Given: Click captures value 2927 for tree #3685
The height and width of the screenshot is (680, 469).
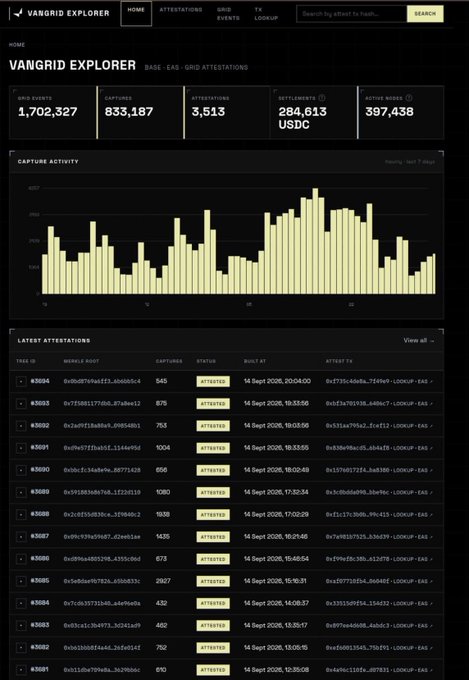Looking at the screenshot, I should click(x=163, y=581).
